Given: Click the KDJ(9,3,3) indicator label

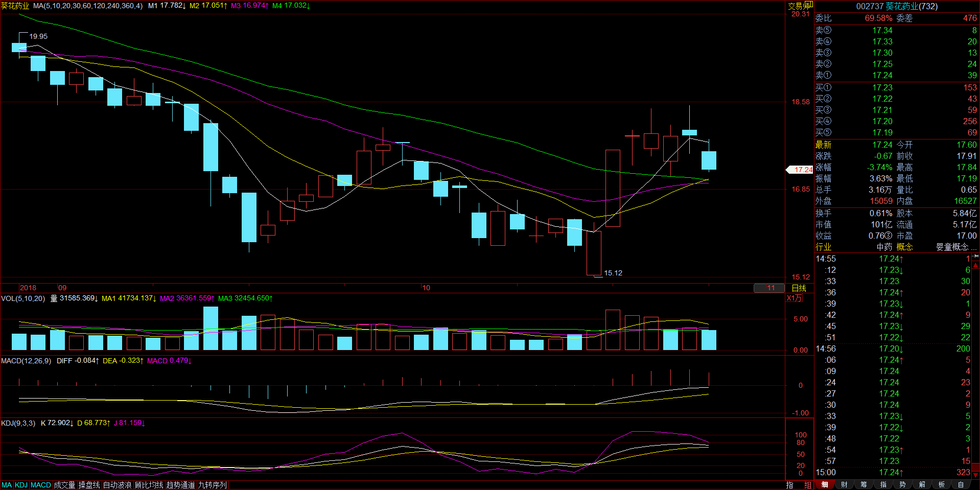Looking at the screenshot, I should [18, 423].
